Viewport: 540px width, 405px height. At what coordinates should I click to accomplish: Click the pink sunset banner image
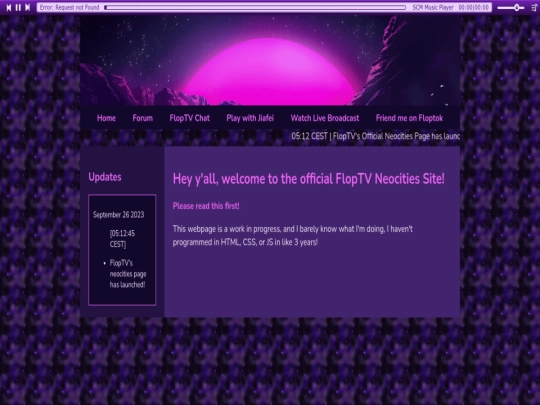point(270,60)
